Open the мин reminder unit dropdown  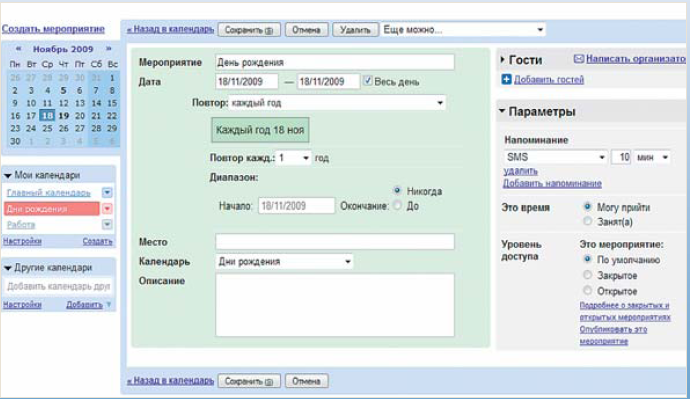click(x=652, y=157)
